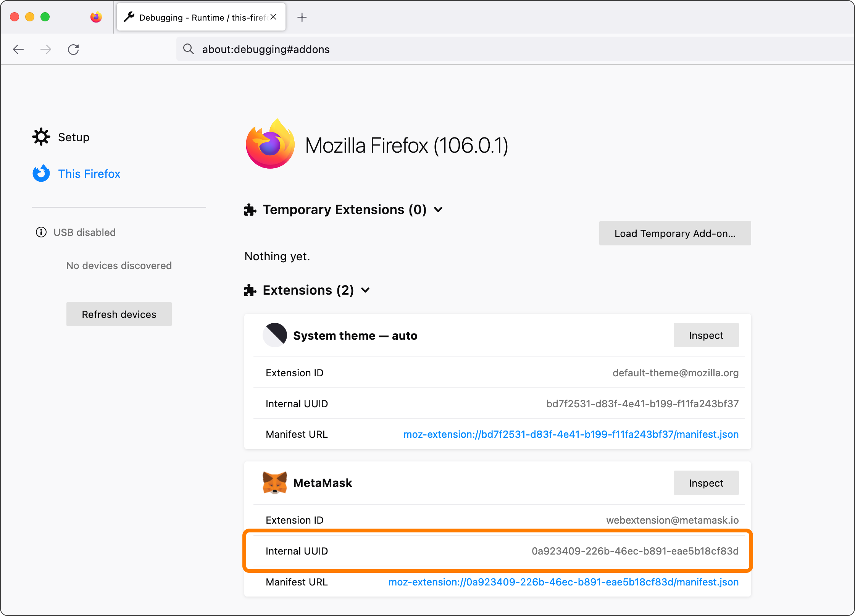The width and height of the screenshot is (855, 616).
Task: Click the search magnifier in address bar
Action: (189, 49)
